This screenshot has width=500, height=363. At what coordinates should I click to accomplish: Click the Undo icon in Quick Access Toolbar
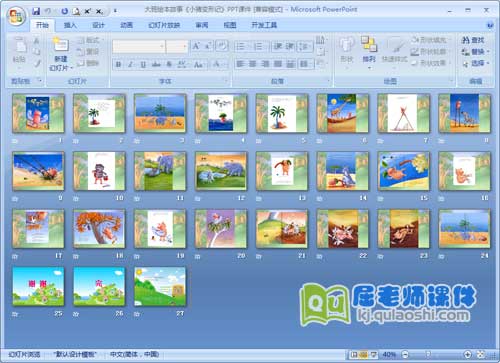tap(49, 11)
